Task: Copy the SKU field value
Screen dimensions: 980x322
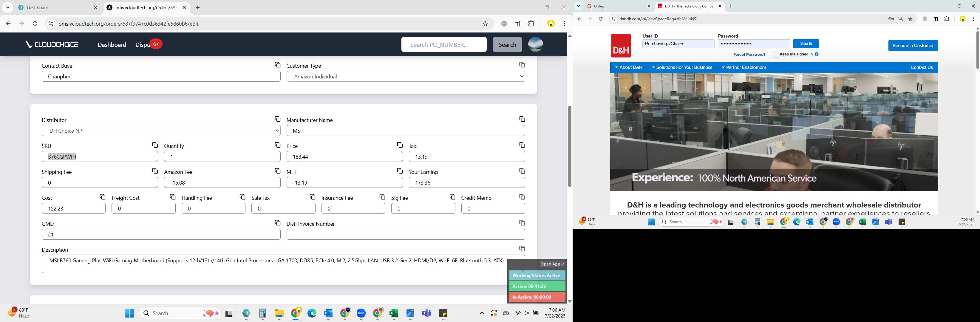Action: coord(155,145)
